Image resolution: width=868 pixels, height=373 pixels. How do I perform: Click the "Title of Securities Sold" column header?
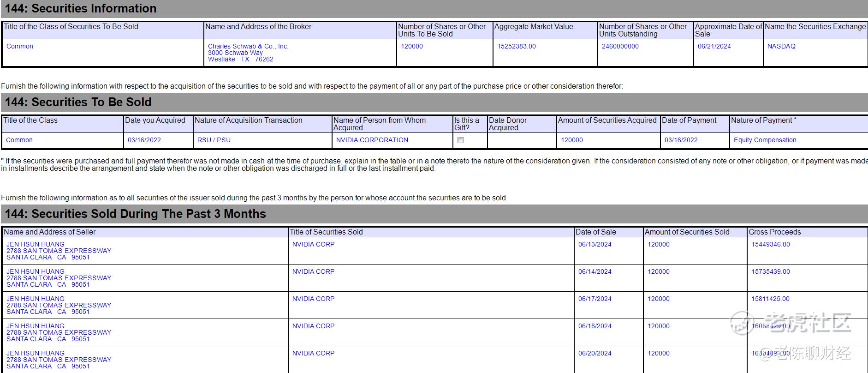click(326, 232)
